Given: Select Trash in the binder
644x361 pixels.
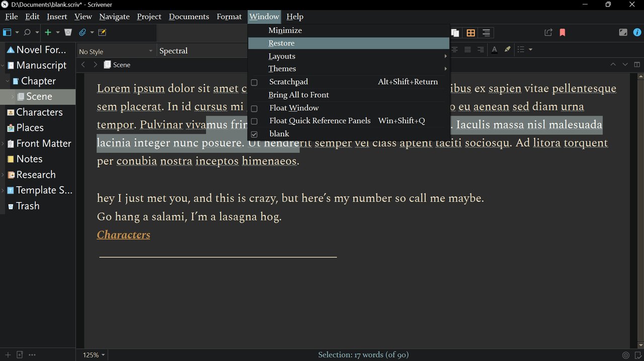Looking at the screenshot, I should (27, 206).
